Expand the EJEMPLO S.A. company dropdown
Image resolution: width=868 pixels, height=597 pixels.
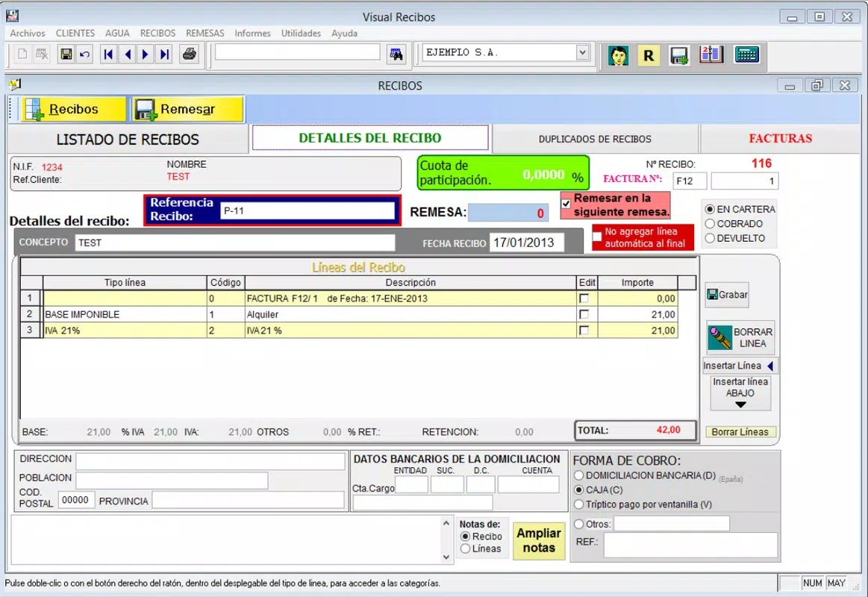(582, 52)
